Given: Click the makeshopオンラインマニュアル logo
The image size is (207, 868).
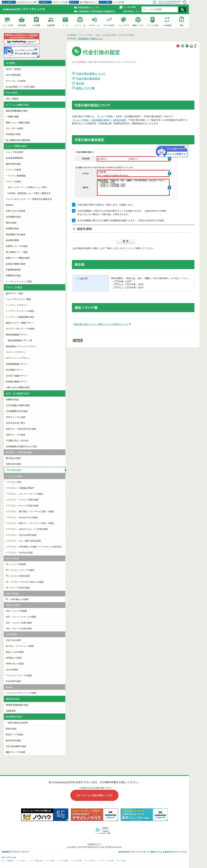Looking at the screenshot, I should click(24, 9).
